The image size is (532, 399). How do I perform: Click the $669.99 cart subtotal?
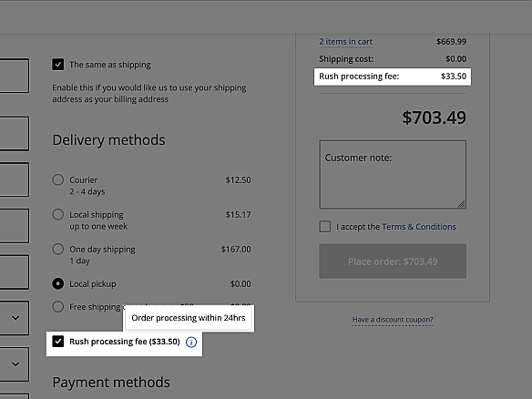pos(451,42)
